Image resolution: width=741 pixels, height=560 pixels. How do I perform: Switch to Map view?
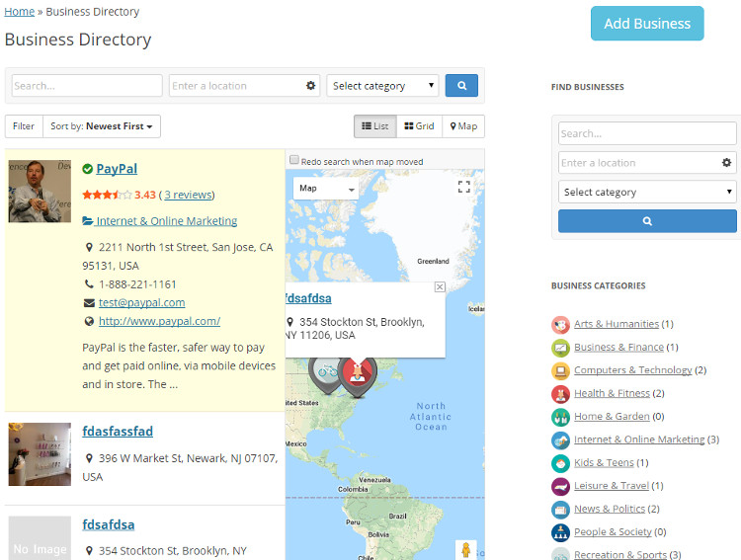pyautogui.click(x=463, y=126)
